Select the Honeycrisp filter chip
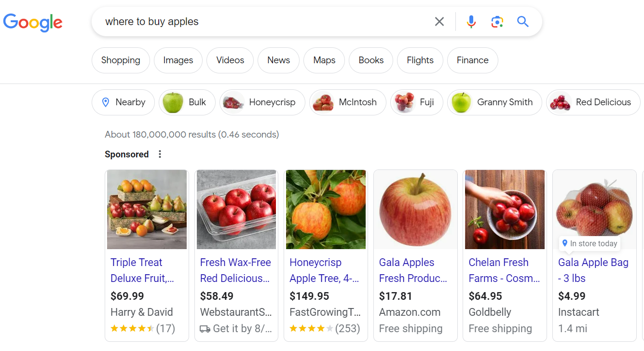 pos(262,102)
